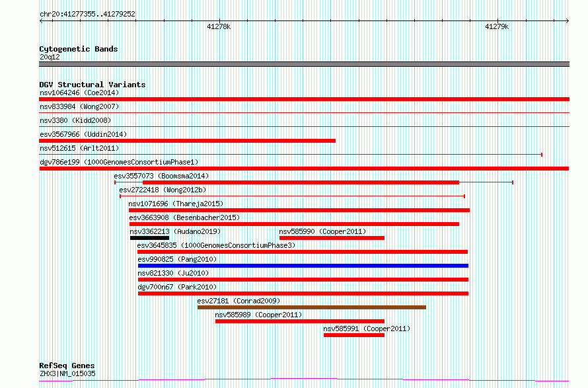Image resolution: width=588 pixels, height=388 pixels.
Task: Click the magenta ZHX3 gene line
Action: point(304,380)
